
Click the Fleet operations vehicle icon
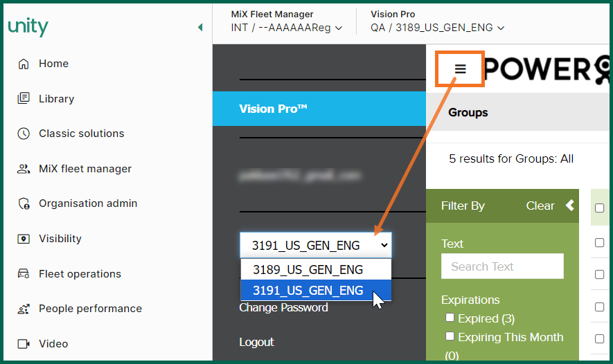24,274
